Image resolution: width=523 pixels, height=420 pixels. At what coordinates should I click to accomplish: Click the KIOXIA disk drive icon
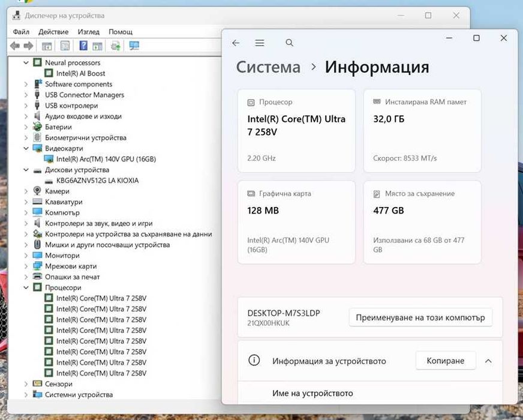[49, 181]
